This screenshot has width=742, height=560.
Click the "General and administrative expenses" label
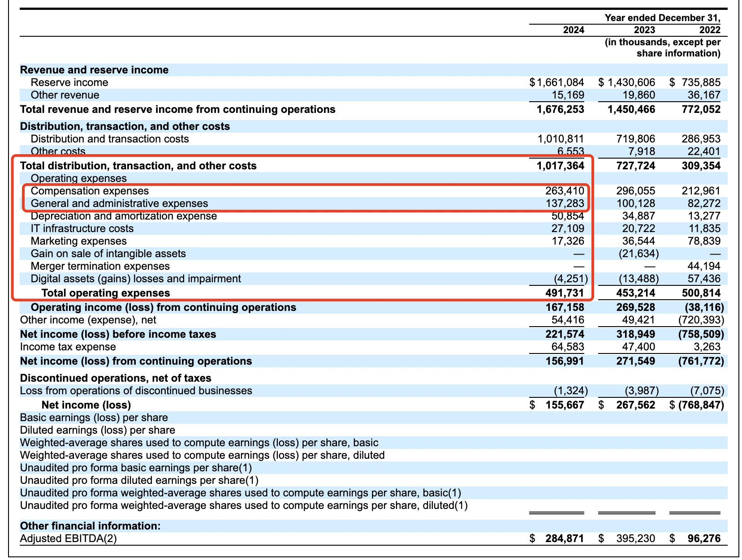(x=119, y=203)
